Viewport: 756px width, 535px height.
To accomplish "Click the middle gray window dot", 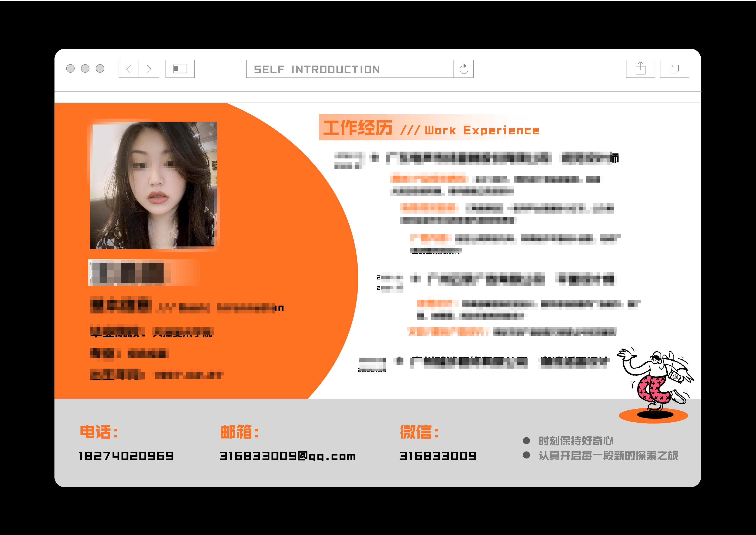I will point(85,68).
